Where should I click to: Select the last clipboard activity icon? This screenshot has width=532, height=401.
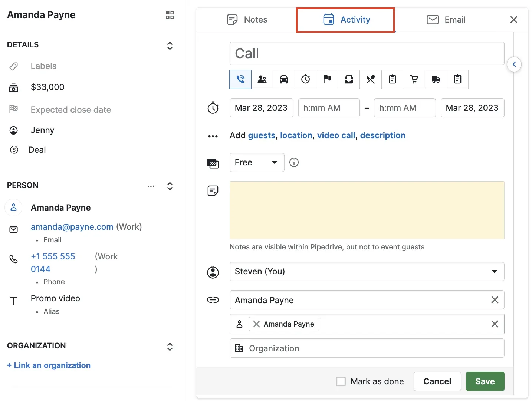[x=457, y=79]
